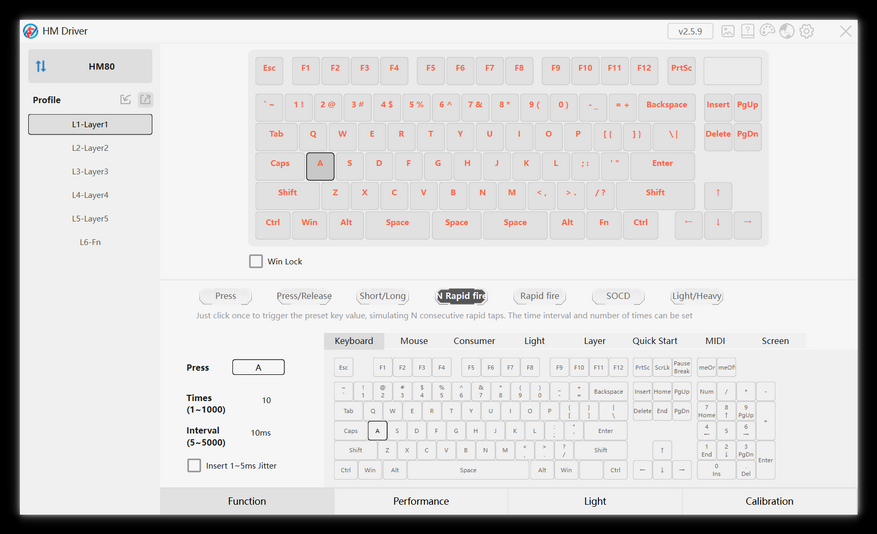Viewport: 877px width, 534px height.
Task: Open the Mouse key-source tab
Action: point(414,341)
